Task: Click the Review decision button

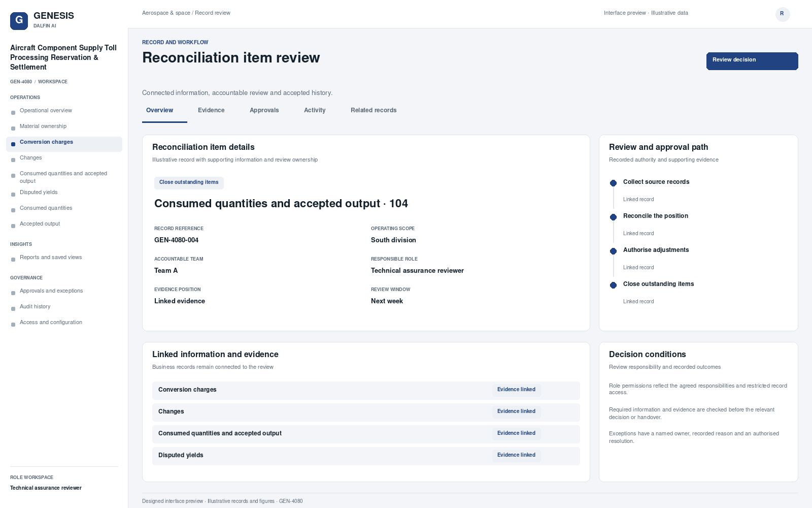Action: pos(752,61)
